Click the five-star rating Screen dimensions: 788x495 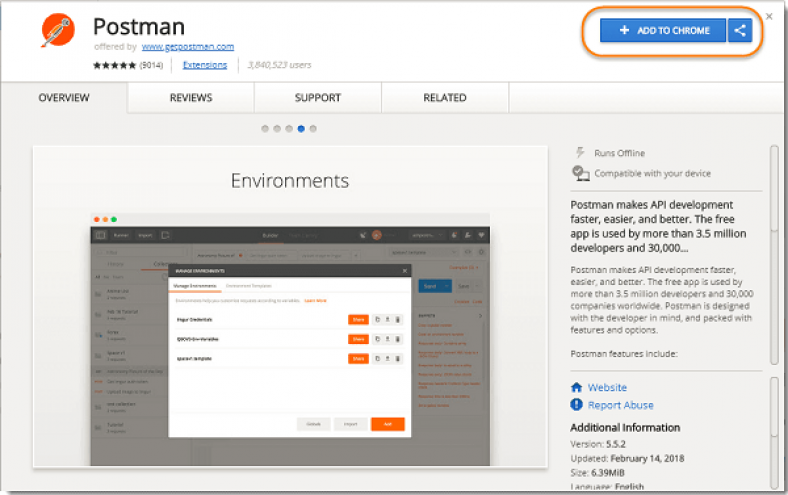(x=115, y=65)
